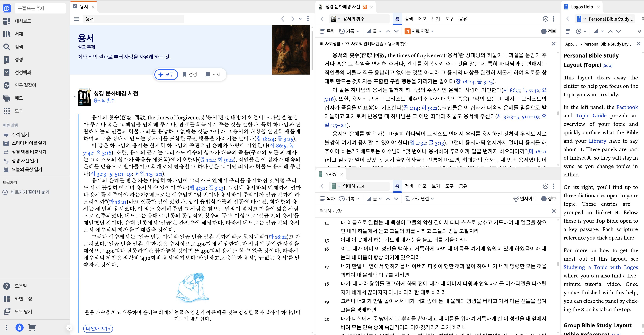Open the 성경 Bible sidebar icon
Image resolution: width=644 pixels, height=335 pixels.
click(7, 60)
